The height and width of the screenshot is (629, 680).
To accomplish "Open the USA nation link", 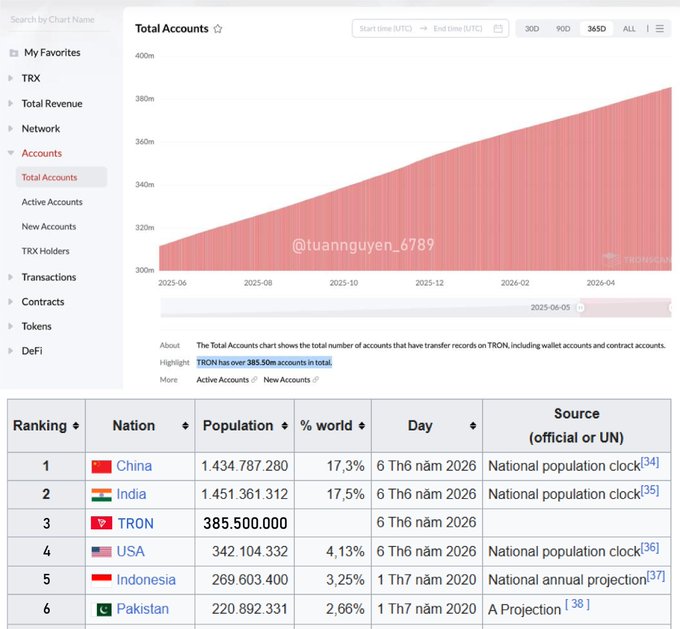I will 131,552.
